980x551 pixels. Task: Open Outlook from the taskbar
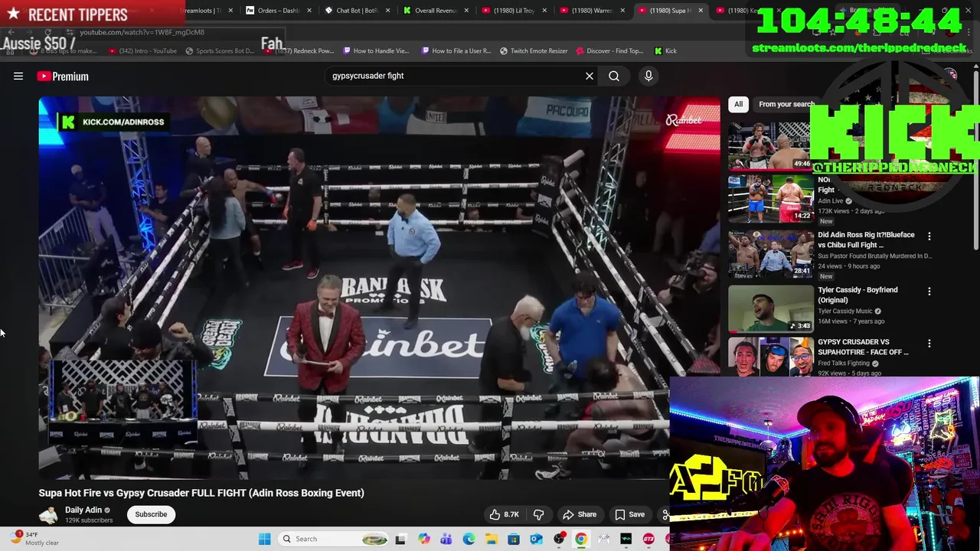(536, 539)
